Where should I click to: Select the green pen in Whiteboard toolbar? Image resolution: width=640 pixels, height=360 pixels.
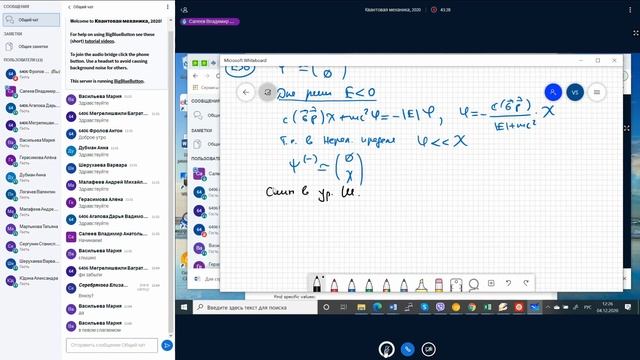tap(369, 284)
